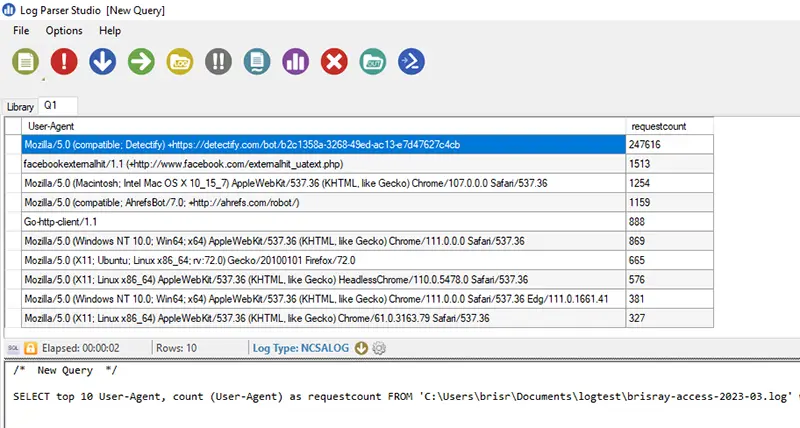Click the orange lock icon in status bar
The height and width of the screenshot is (428, 800).
(31, 348)
